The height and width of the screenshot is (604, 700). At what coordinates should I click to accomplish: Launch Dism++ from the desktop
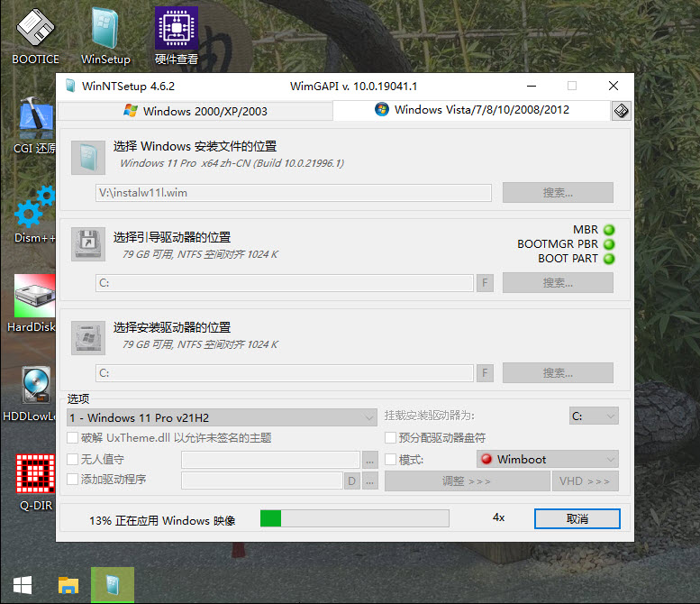tap(35, 215)
